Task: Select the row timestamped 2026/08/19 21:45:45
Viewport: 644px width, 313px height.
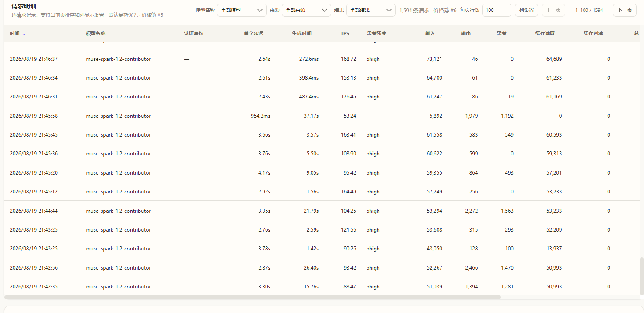Action: [x=322, y=135]
